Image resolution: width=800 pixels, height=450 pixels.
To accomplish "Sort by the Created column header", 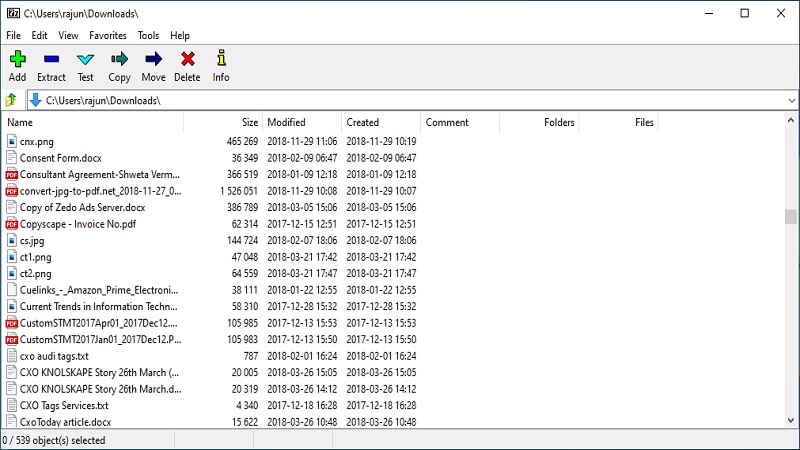I will pyautogui.click(x=381, y=122).
